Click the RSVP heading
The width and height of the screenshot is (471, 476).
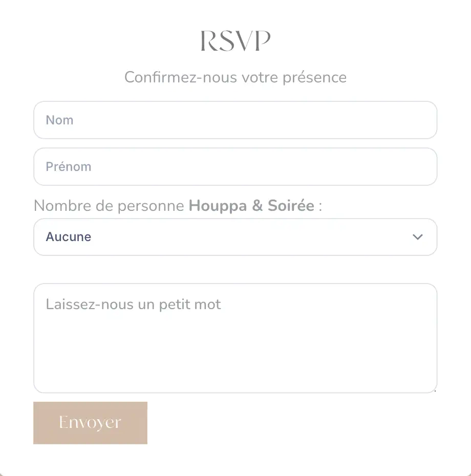click(235, 40)
